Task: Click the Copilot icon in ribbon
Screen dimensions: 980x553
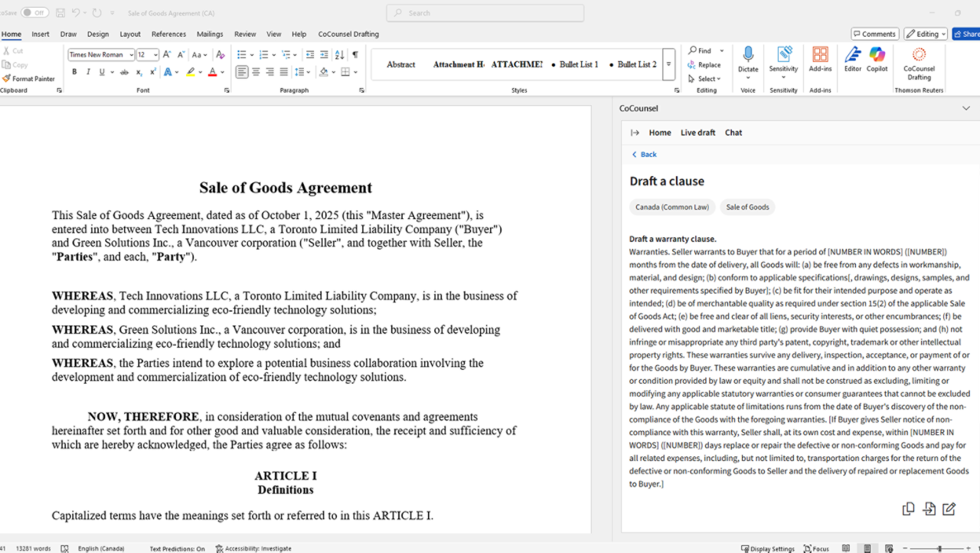Action: pyautogui.click(x=877, y=58)
